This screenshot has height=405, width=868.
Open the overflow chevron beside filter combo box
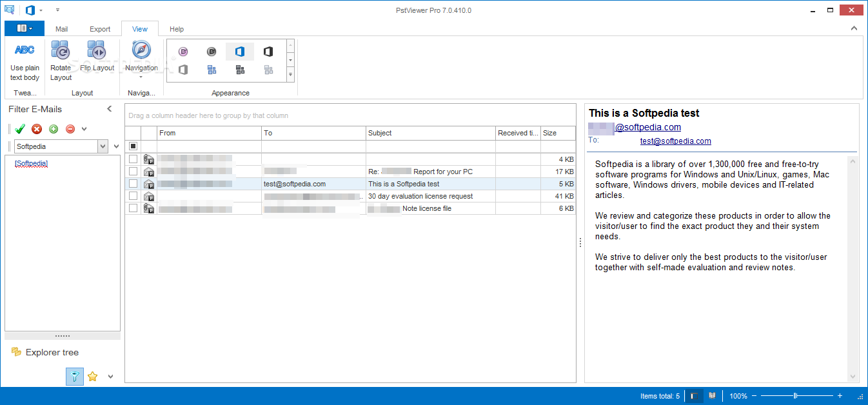pyautogui.click(x=116, y=146)
